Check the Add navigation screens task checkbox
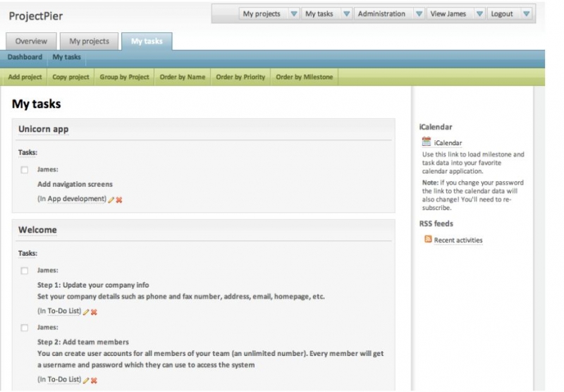Screen dimensions: 564x392 pos(25,170)
